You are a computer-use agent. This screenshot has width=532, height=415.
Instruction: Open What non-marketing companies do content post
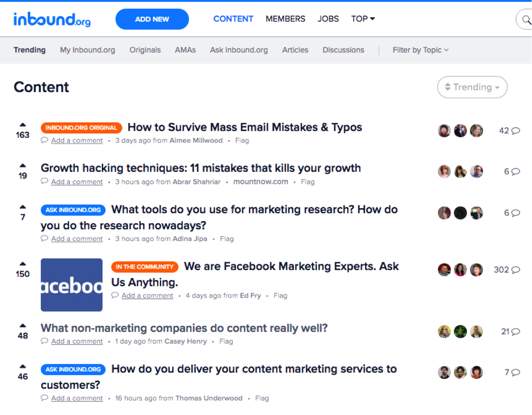(184, 328)
